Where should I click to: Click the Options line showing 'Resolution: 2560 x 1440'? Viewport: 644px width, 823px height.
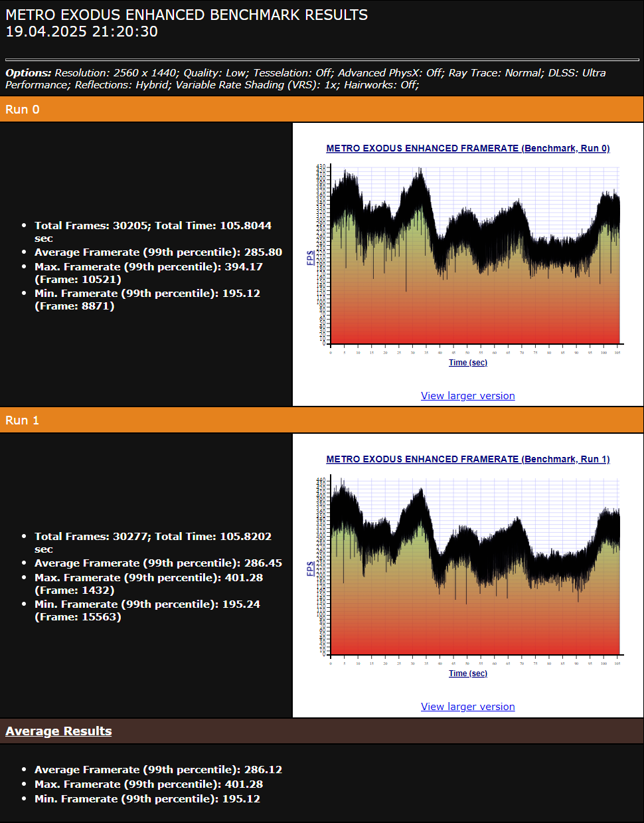tap(305, 78)
